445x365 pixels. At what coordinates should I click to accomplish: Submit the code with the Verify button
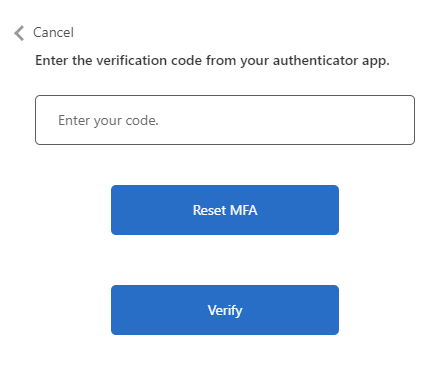pyautogui.click(x=225, y=310)
